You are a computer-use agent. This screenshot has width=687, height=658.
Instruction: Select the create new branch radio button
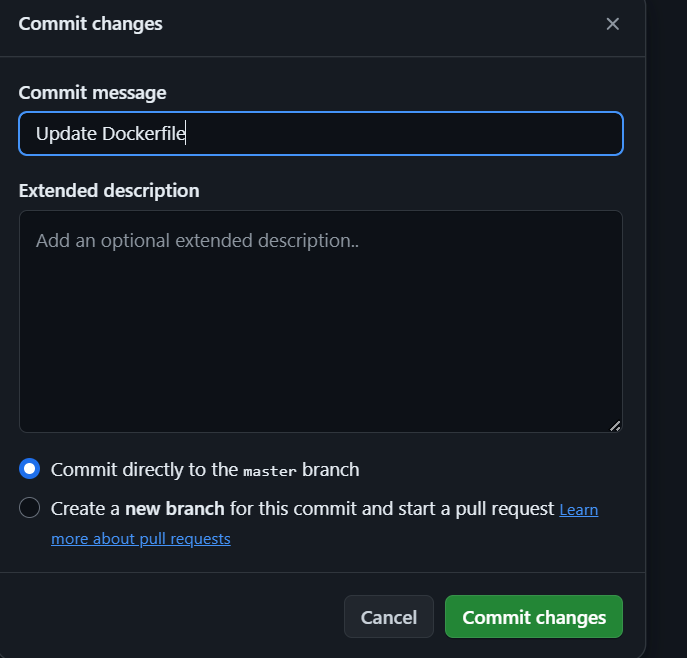coord(30,508)
